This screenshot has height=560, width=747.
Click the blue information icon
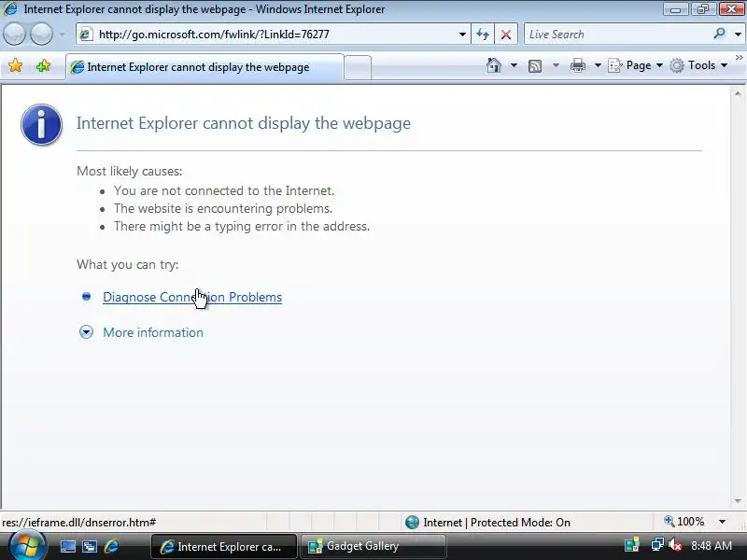[x=41, y=124]
